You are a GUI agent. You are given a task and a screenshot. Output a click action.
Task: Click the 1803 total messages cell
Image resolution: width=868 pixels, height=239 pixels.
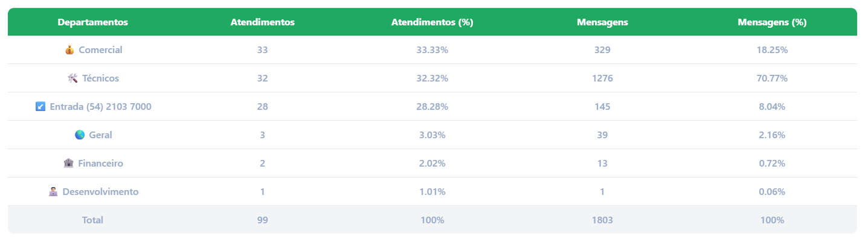pos(602,220)
